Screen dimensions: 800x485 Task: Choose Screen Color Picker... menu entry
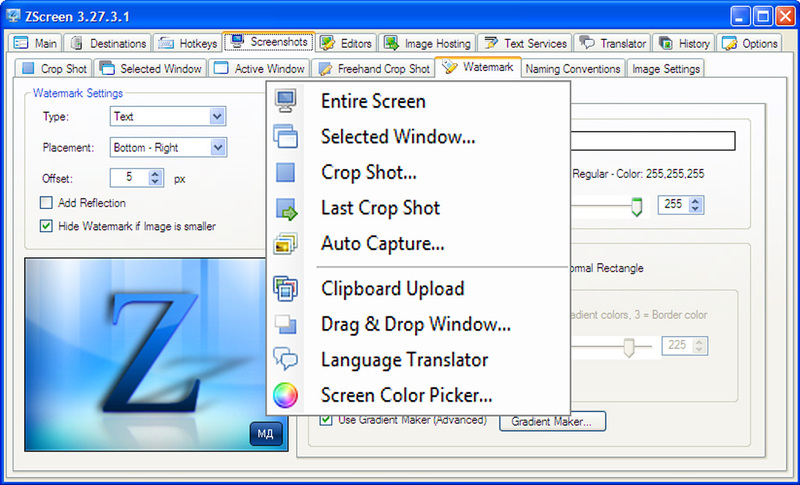point(418,395)
